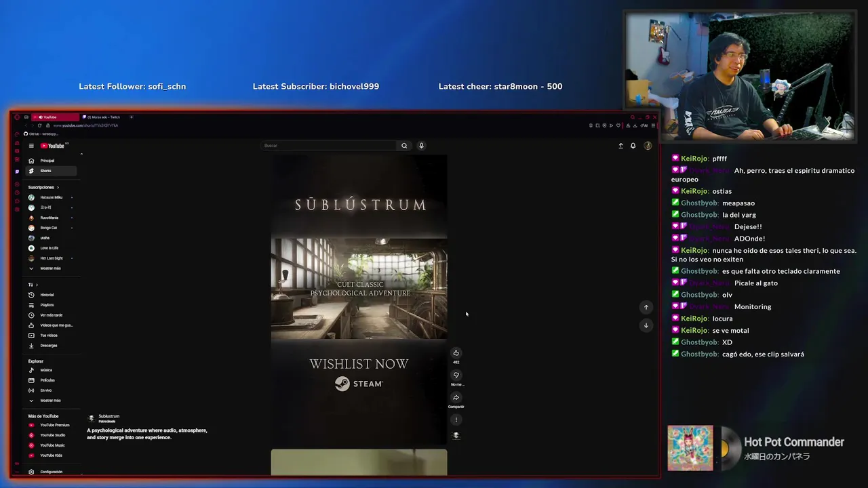Click the Hot Pot Commander album art
The width and height of the screenshot is (868, 488).
690,448
